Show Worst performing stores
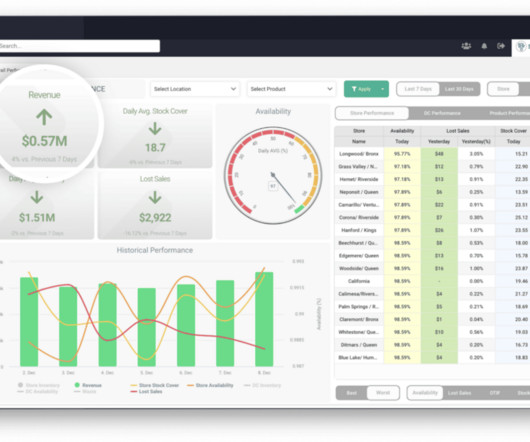 [383, 393]
